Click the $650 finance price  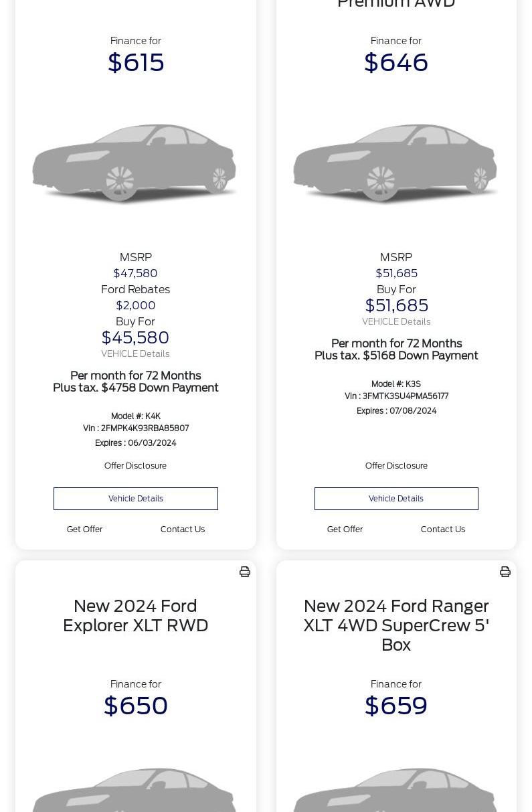pos(136,706)
